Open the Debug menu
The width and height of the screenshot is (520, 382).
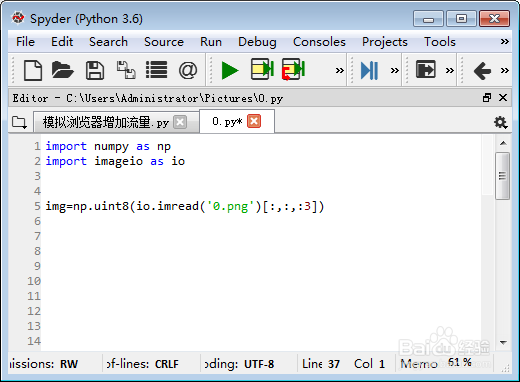point(257,42)
